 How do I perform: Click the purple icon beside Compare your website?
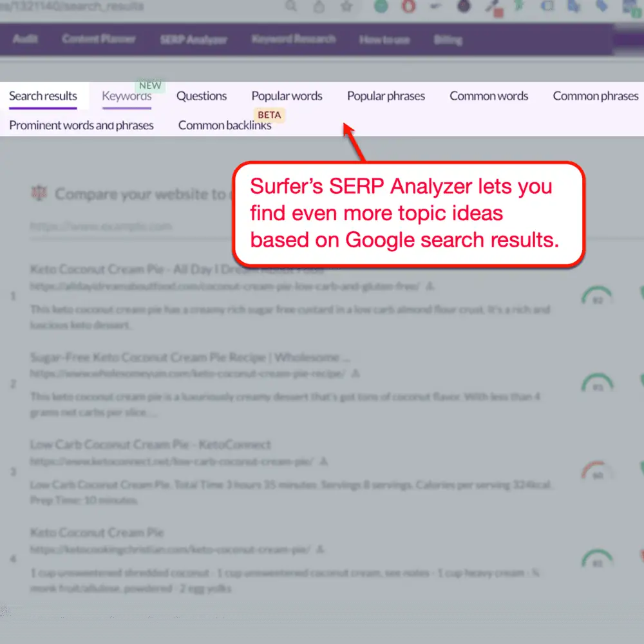coord(39,193)
